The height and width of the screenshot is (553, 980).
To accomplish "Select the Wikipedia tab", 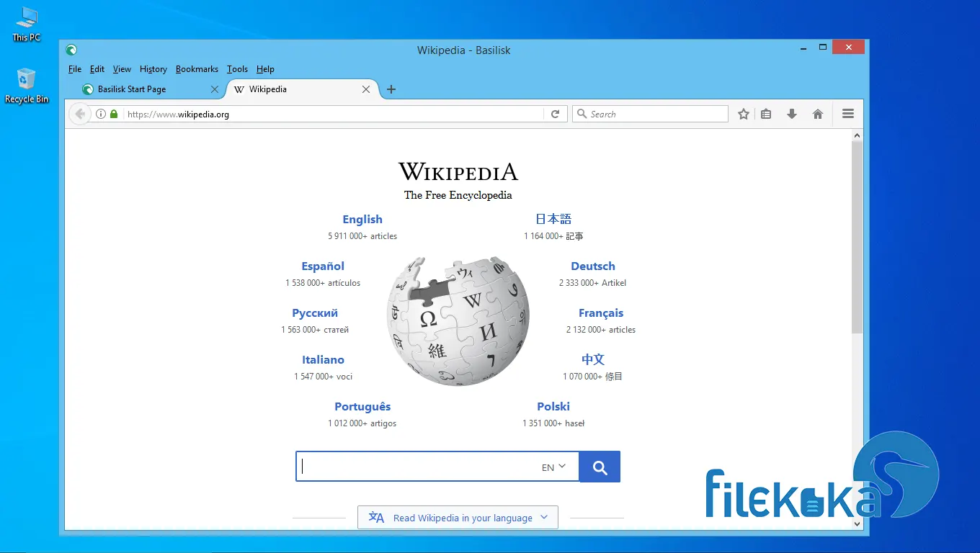I will (301, 89).
